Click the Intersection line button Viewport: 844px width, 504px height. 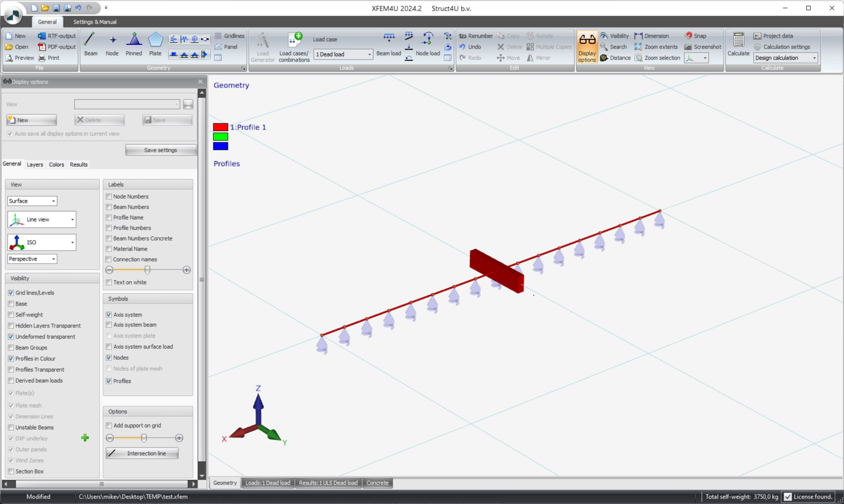(x=142, y=453)
